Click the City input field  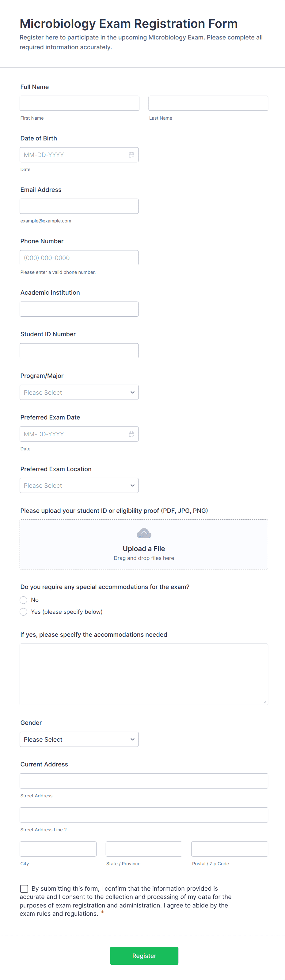pyautogui.click(x=58, y=849)
